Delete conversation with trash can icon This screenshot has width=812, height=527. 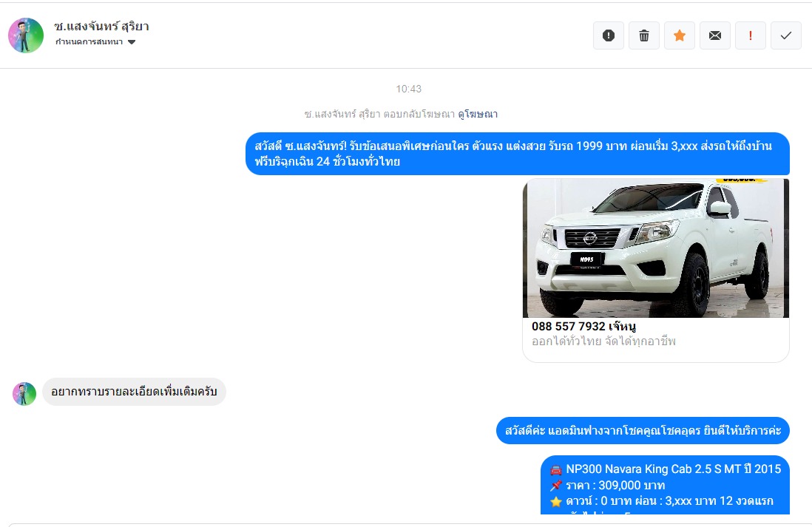pos(643,35)
